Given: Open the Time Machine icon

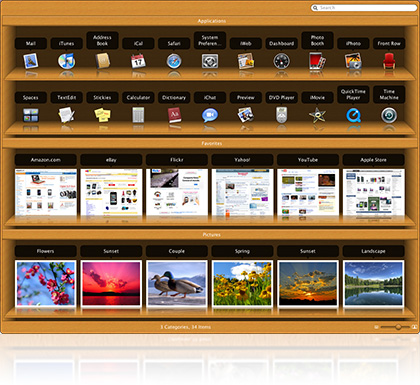Looking at the screenshot, I should coord(389,115).
